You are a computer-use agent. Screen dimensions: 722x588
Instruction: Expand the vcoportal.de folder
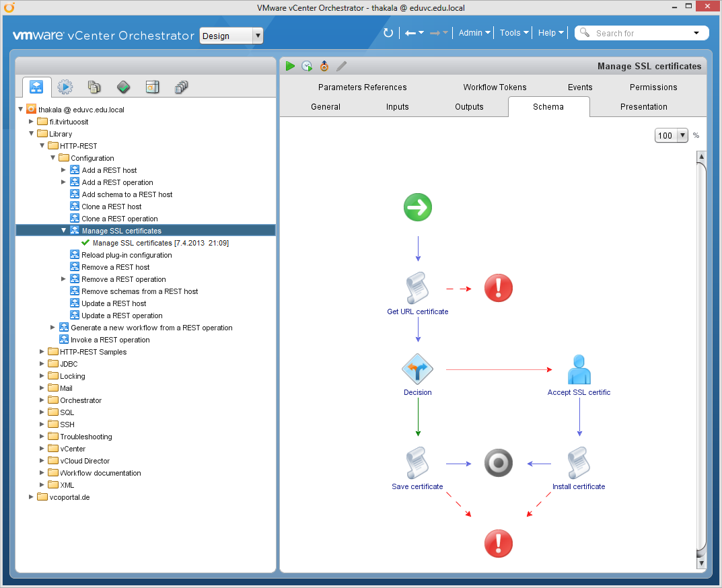(x=31, y=497)
